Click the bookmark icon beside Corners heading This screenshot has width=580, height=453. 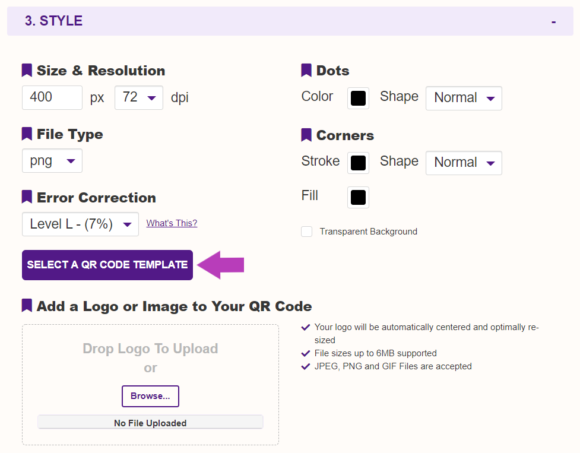[x=306, y=135]
